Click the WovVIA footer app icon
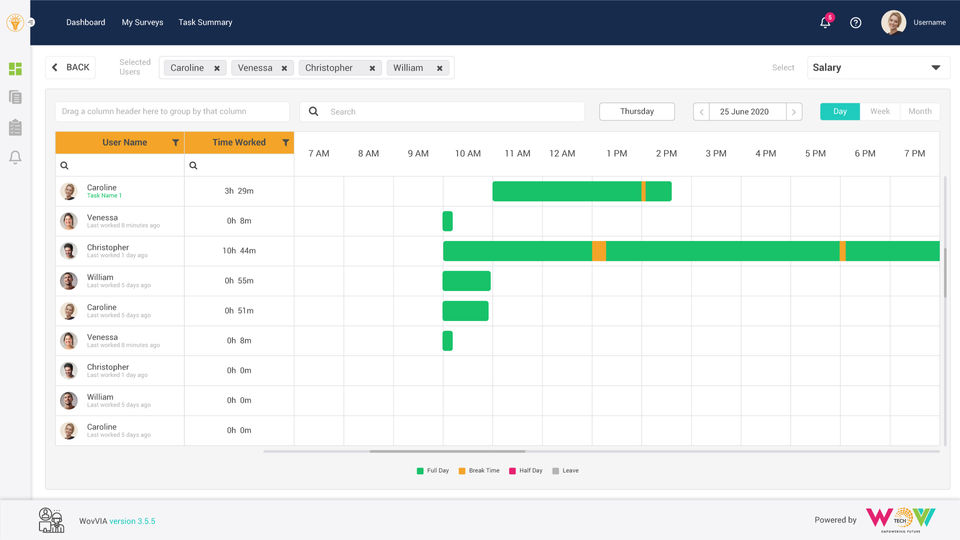 pos(51,520)
